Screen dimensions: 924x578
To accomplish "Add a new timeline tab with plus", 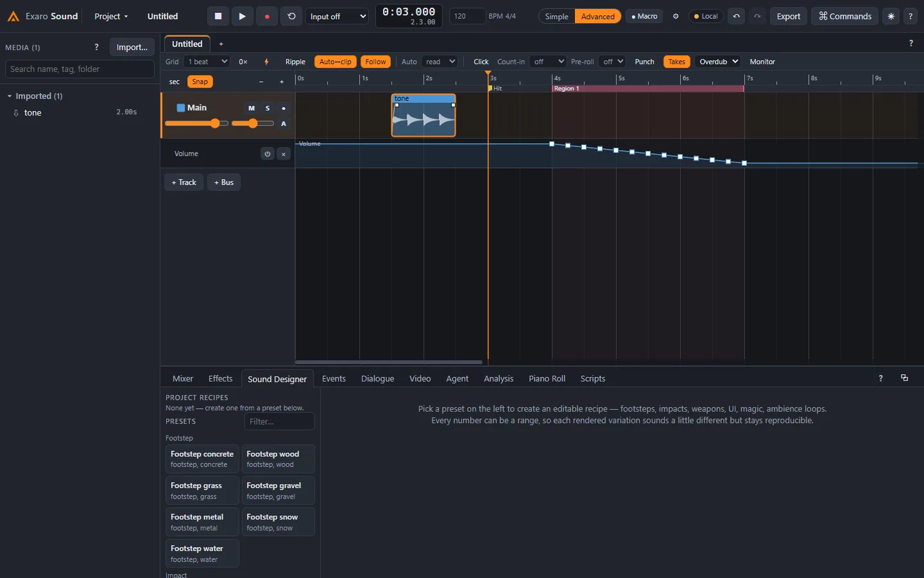I will (x=221, y=44).
